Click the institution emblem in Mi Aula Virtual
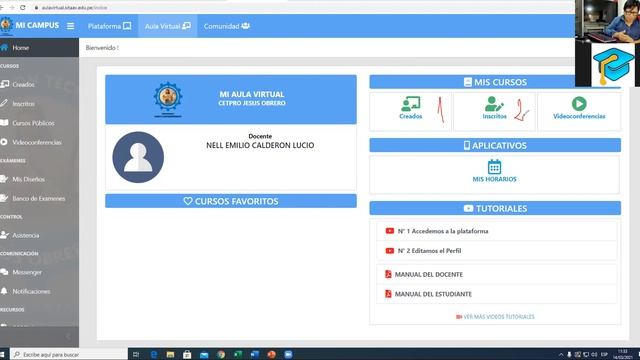The image size is (640, 360). point(168,99)
